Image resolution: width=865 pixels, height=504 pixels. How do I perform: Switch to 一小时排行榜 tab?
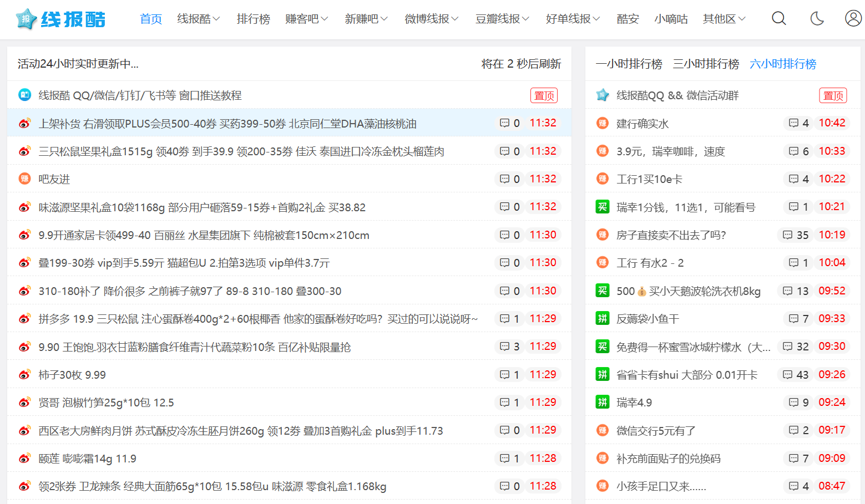click(629, 64)
